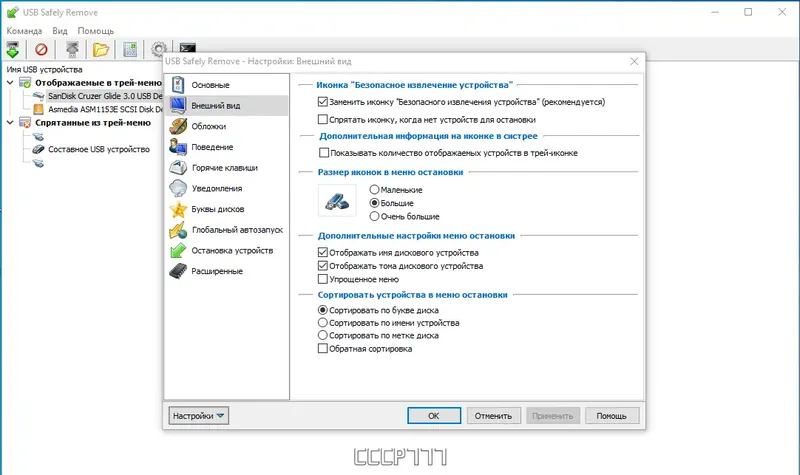Image resolution: width=800 pixels, height=475 pixels.
Task: Check Спрятать иконку, когда нет устройств
Action: coord(322,119)
